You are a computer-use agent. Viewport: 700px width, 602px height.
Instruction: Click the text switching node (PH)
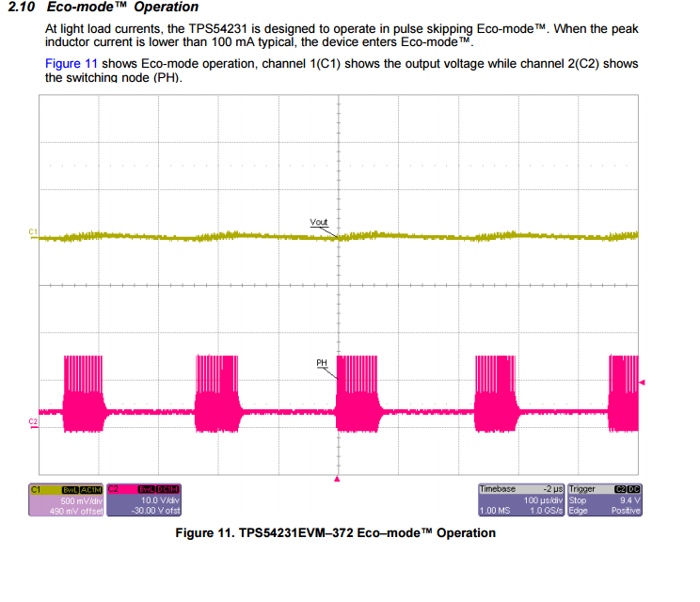(x=124, y=78)
